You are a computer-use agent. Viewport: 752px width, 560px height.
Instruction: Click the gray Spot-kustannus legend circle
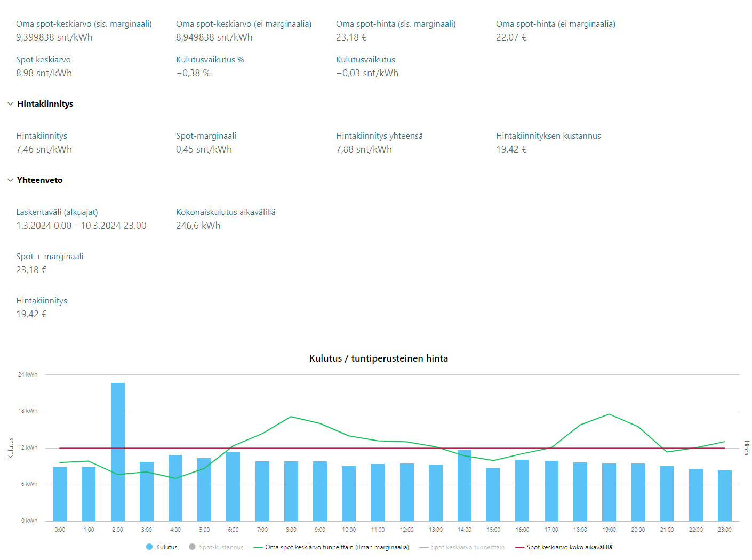[x=192, y=547]
